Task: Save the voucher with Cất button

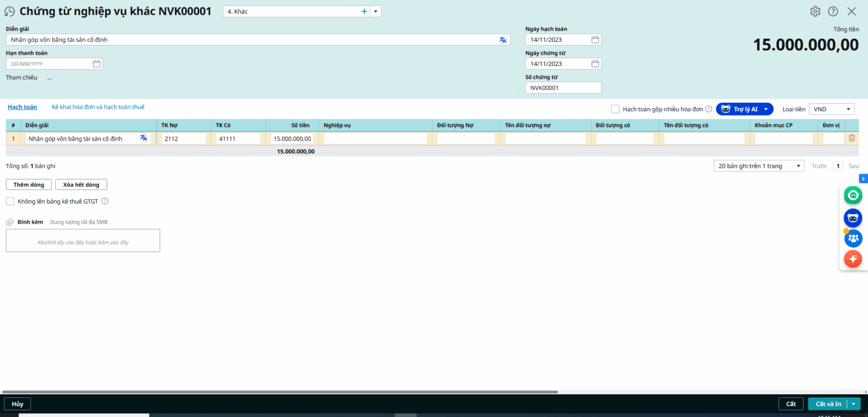Action: click(x=791, y=404)
